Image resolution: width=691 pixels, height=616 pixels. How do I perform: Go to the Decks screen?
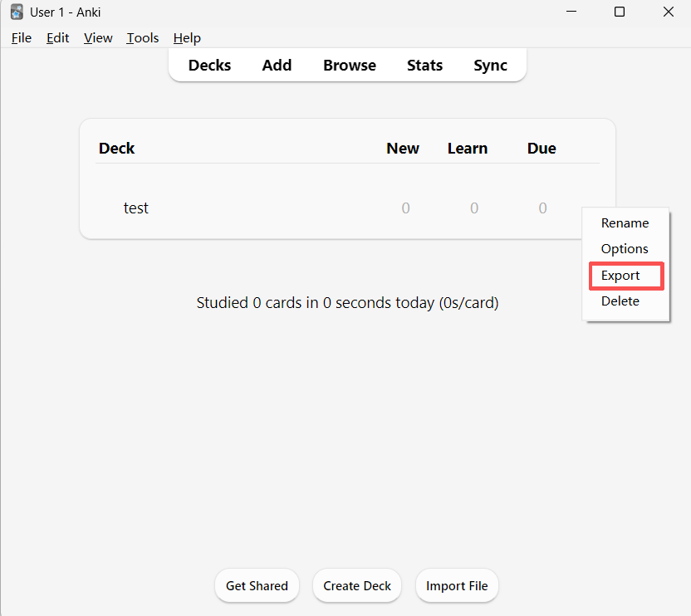(x=209, y=66)
